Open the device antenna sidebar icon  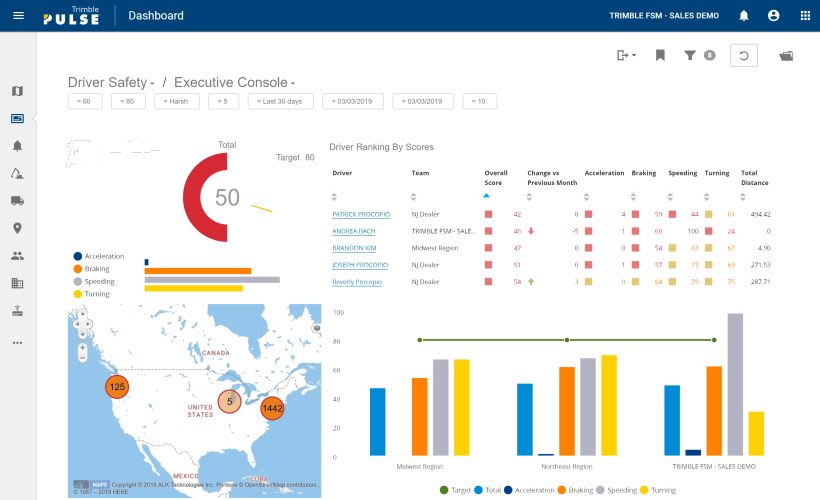pyautogui.click(x=17, y=311)
